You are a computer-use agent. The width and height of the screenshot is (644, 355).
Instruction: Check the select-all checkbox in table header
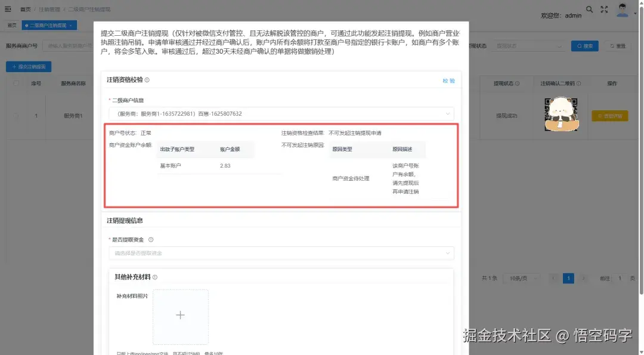[16, 83]
